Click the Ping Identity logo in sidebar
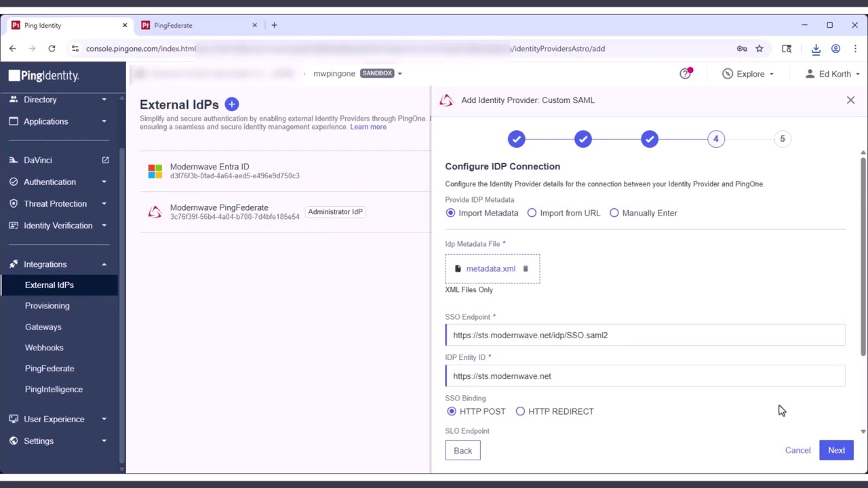 click(x=44, y=75)
